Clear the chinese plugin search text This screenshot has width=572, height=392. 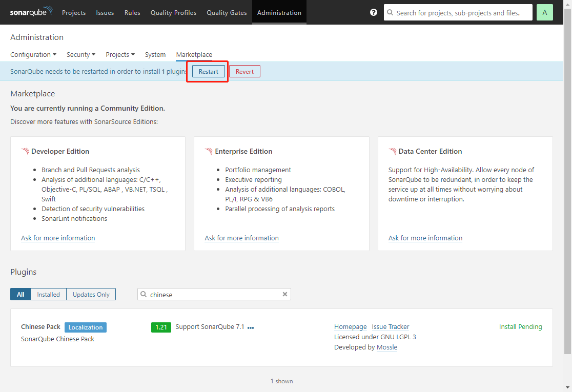pyautogui.click(x=285, y=294)
